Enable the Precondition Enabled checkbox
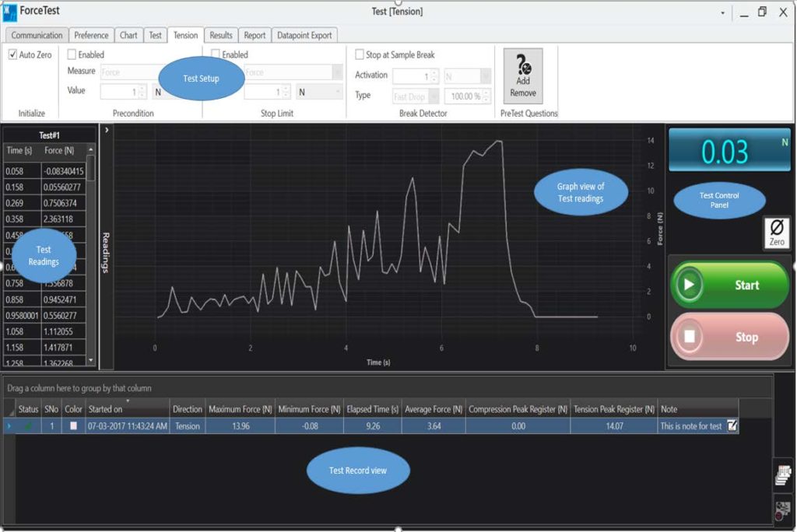Viewport: 797px width, 532px height. [70, 54]
